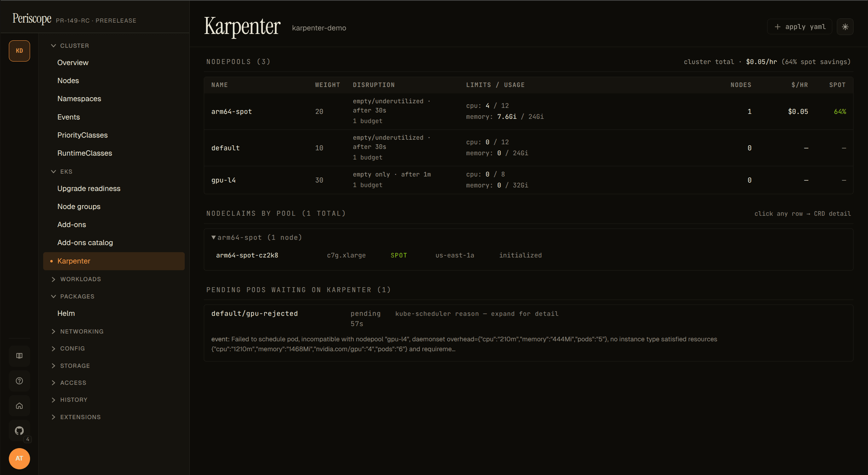The height and width of the screenshot is (475, 868).
Task: Click the initialized status of nodeclaim
Action: pyautogui.click(x=520, y=255)
